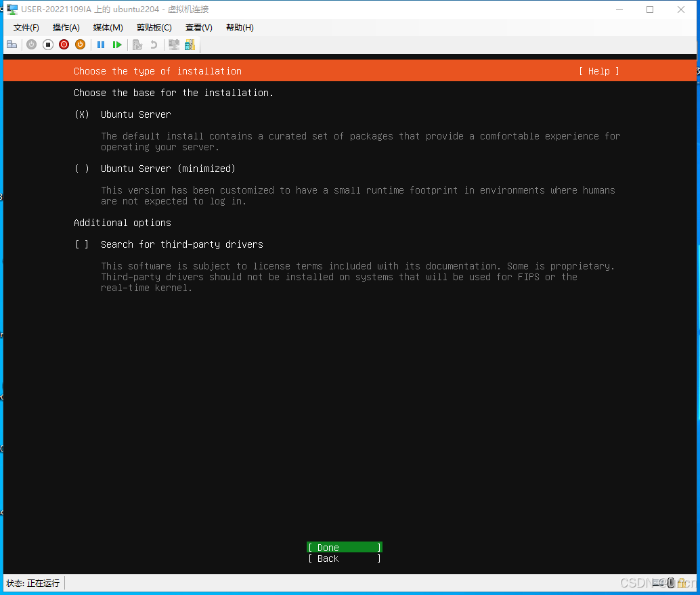Enable Search for third-party drivers checkbox
Image resolution: width=700 pixels, height=595 pixels.
82,244
